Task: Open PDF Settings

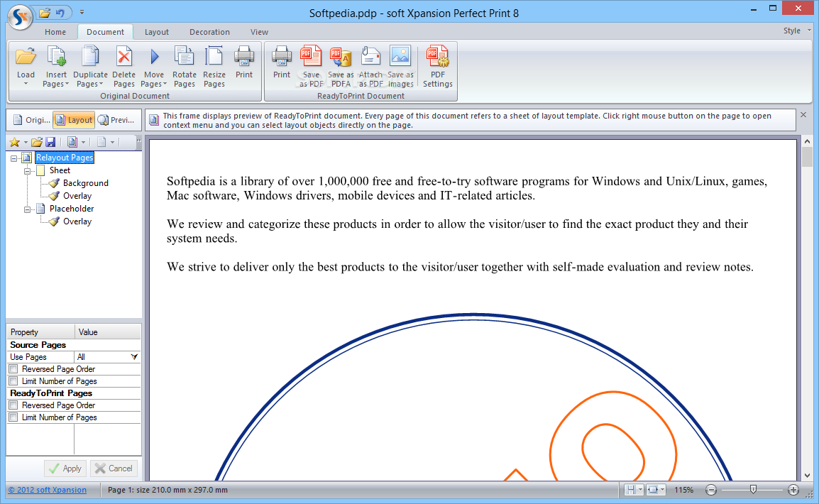Action: tap(438, 66)
